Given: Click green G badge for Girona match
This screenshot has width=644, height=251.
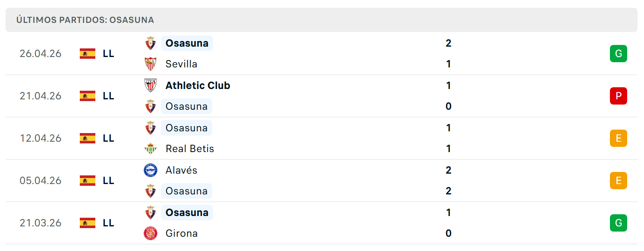Looking at the screenshot, I should (618, 223).
